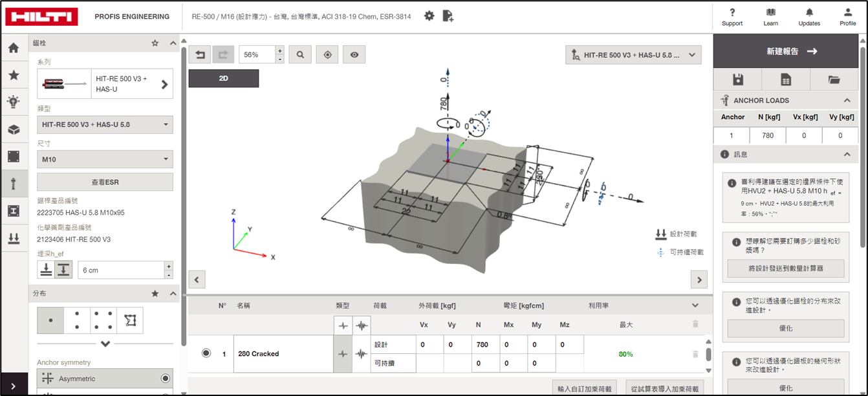Screen dimensions: 868x396
Task: Collapse the loads table chevron
Action: point(695,305)
